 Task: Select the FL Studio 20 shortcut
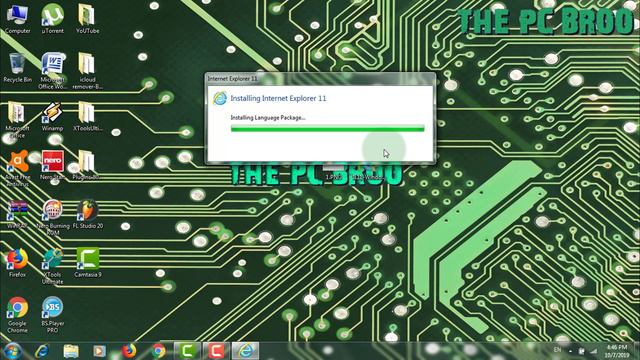coord(87,214)
